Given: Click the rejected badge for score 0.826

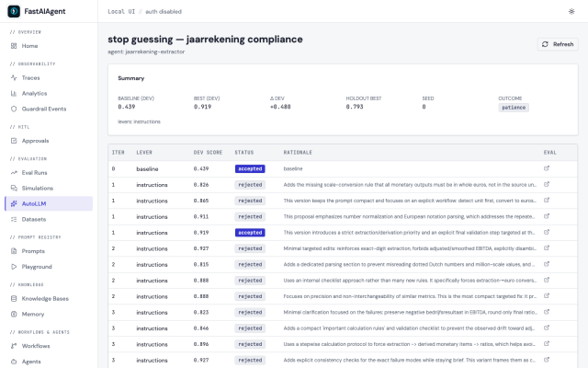Looking at the screenshot, I should (250, 185).
